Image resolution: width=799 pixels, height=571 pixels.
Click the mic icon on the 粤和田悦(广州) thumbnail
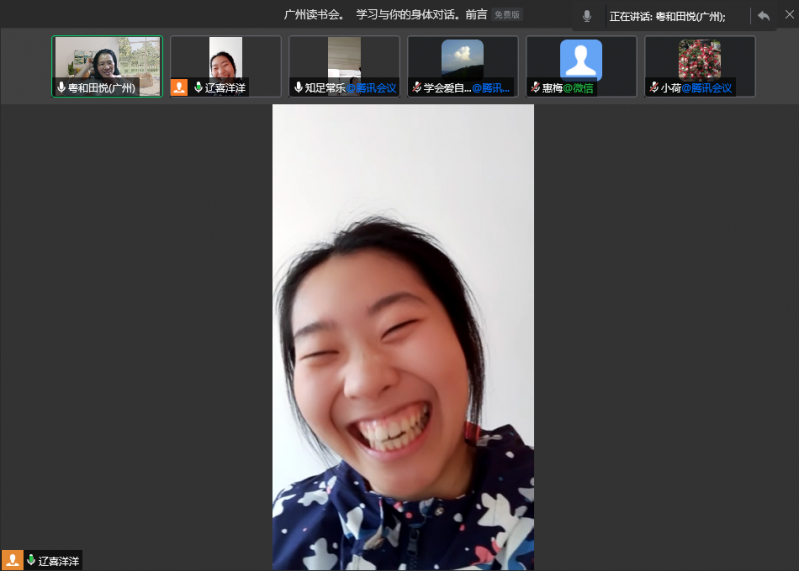[x=61, y=88]
